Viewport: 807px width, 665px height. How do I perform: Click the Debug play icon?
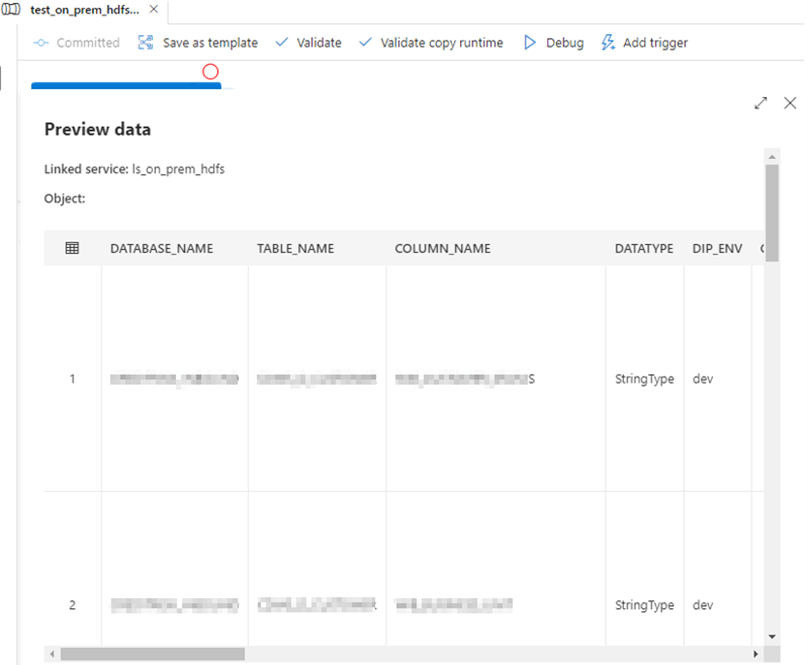(530, 43)
